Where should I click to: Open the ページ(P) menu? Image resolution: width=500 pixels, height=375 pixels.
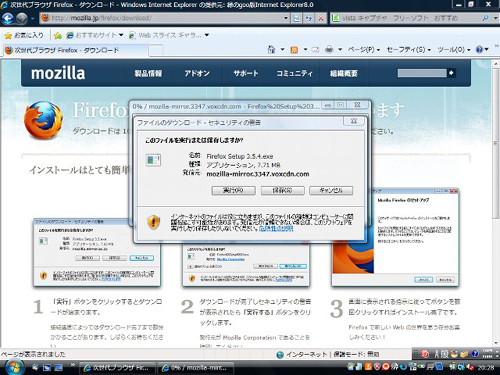(x=364, y=50)
